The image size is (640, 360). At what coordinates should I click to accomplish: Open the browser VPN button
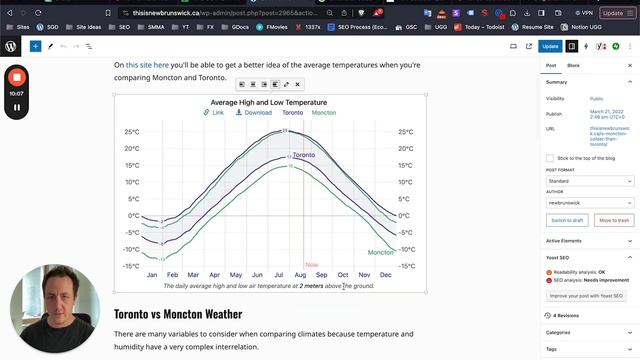tap(584, 13)
